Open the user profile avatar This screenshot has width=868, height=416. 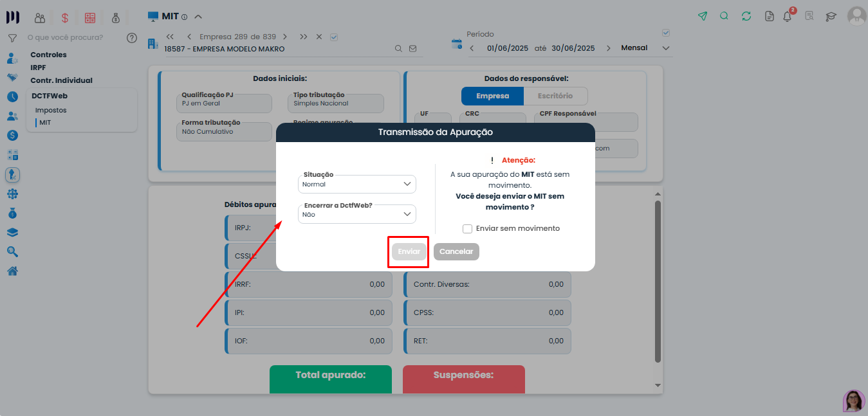[856, 15]
